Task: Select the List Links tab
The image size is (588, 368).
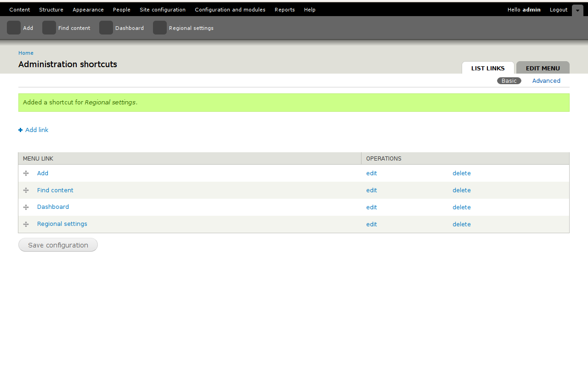Action: pos(488,68)
